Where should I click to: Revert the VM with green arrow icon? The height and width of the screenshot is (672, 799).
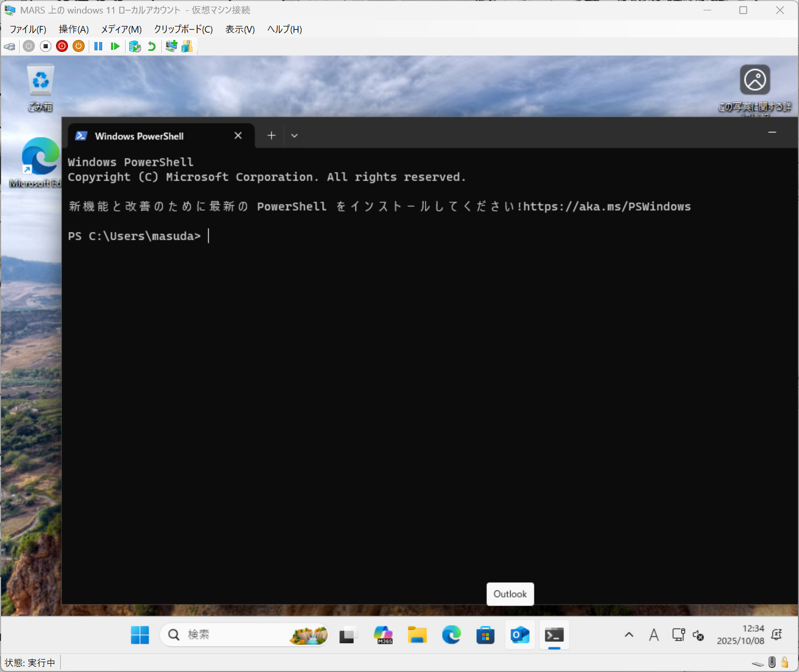pyautogui.click(x=151, y=47)
